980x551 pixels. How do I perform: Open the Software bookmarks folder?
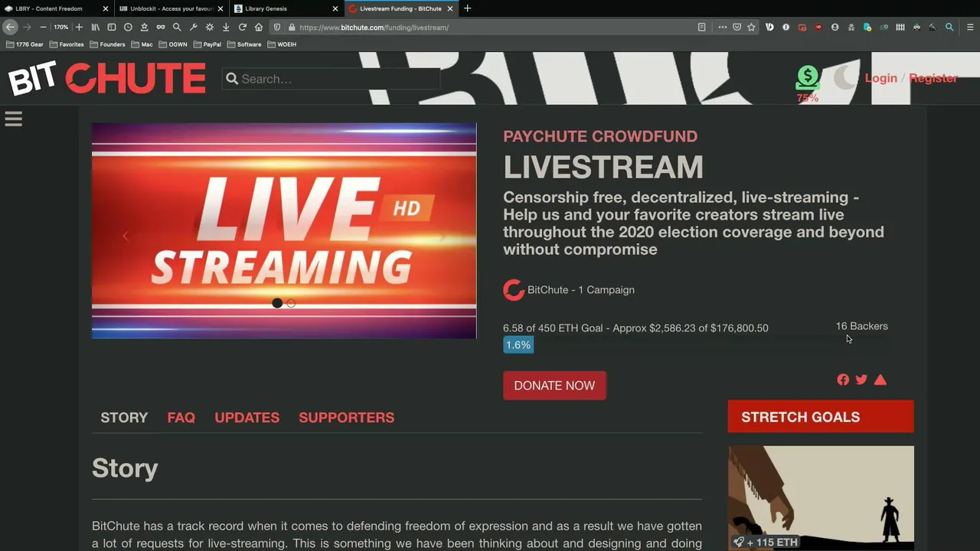click(244, 44)
